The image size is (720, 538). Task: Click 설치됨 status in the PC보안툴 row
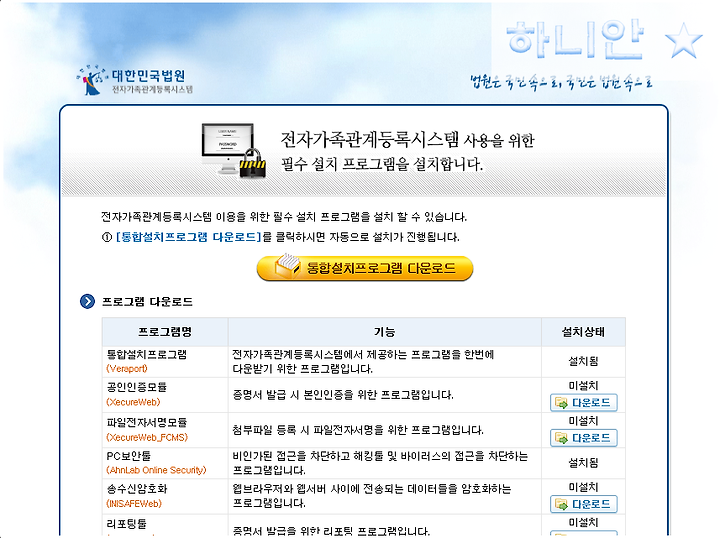tap(583, 463)
